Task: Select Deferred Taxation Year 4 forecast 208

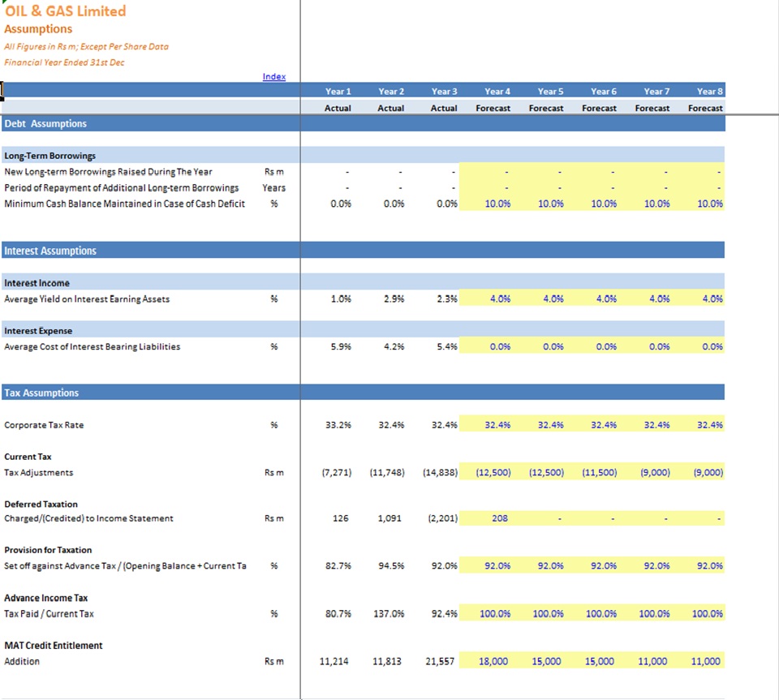Action: click(x=500, y=518)
